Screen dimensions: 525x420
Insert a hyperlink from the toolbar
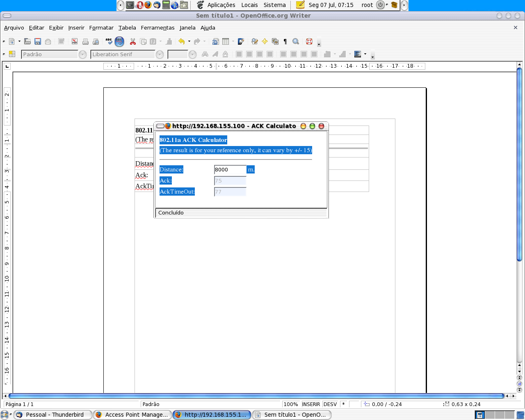215,41
